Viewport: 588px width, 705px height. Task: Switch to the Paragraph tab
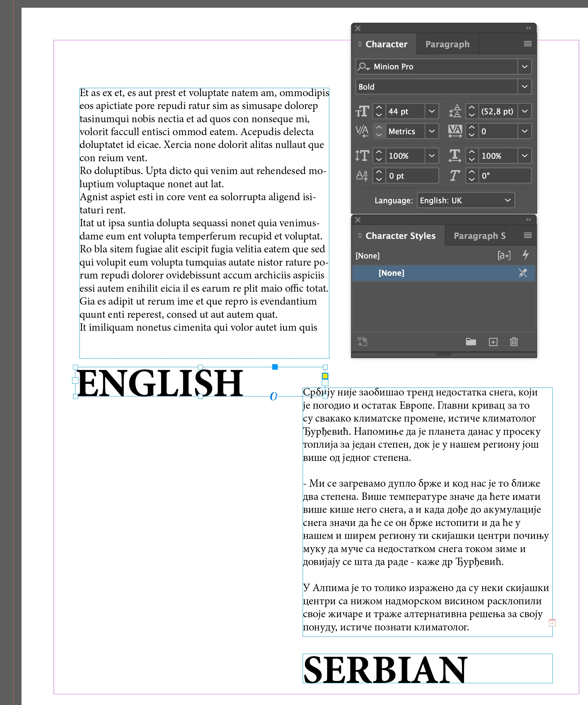(447, 44)
